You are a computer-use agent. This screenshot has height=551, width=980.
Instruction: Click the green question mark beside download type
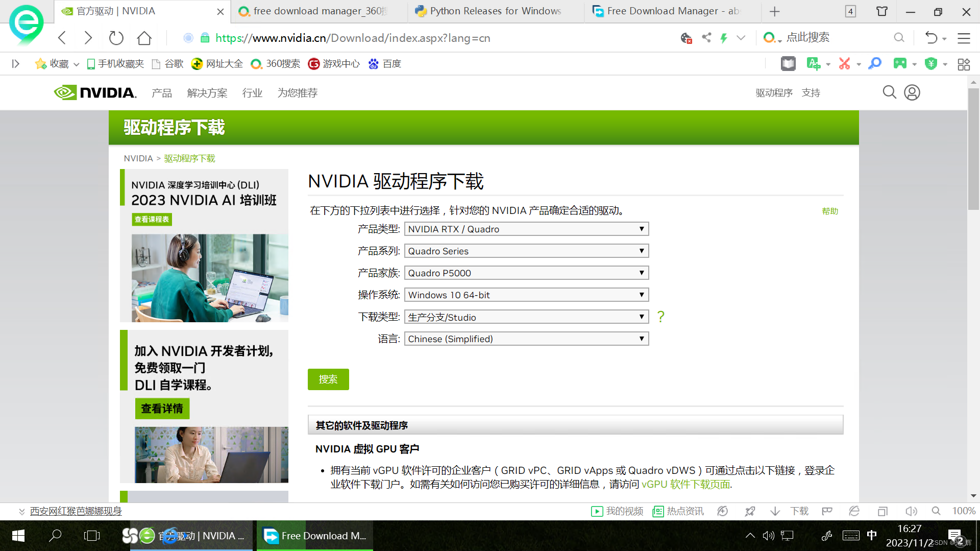click(x=661, y=317)
